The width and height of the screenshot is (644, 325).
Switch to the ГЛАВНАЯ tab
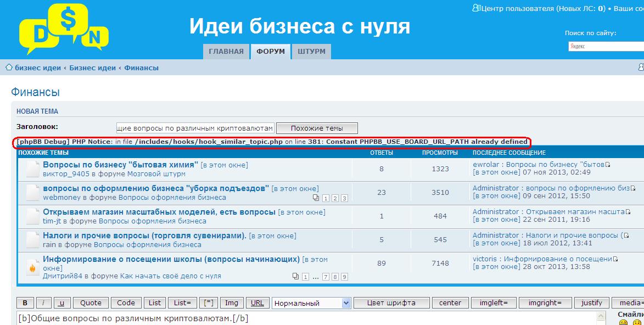point(226,52)
